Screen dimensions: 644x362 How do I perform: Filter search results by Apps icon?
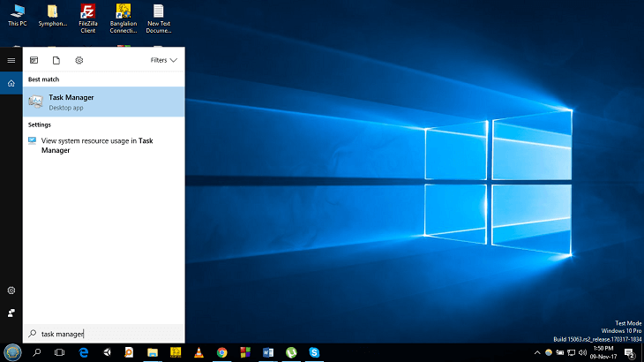tap(34, 60)
